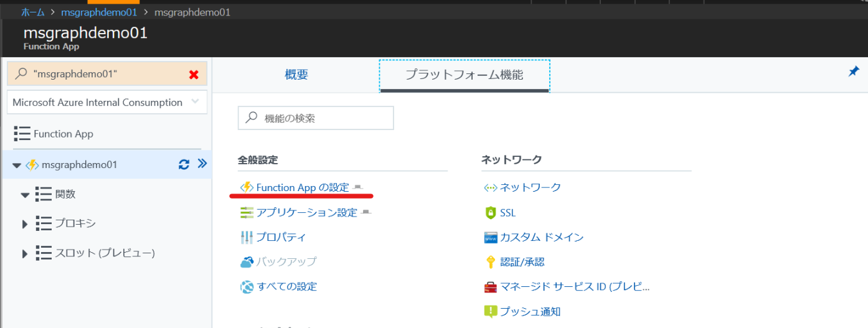Collapse the msgraphdemo01 tree node
The image size is (868, 328).
pyautogui.click(x=17, y=166)
